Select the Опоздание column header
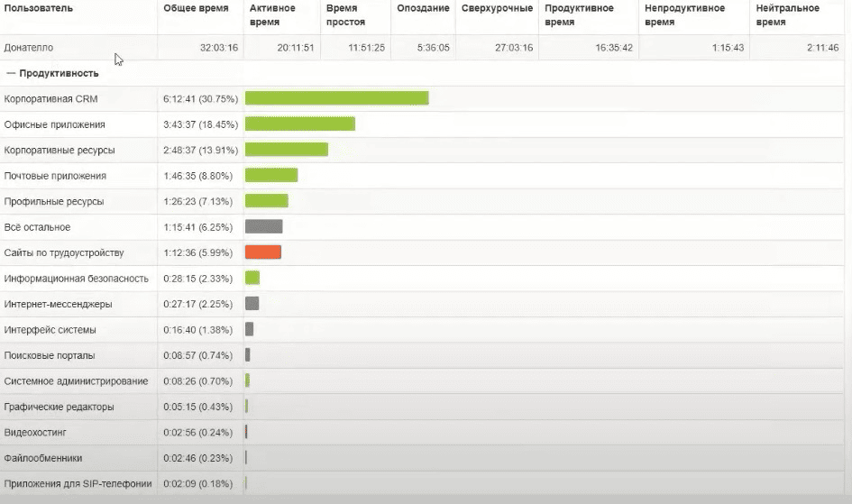 pyautogui.click(x=423, y=8)
